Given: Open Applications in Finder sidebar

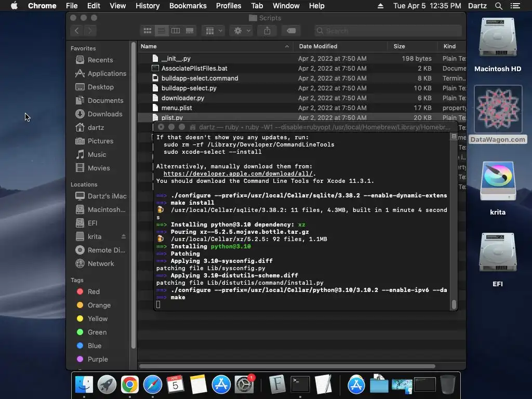Looking at the screenshot, I should pyautogui.click(x=101, y=74).
